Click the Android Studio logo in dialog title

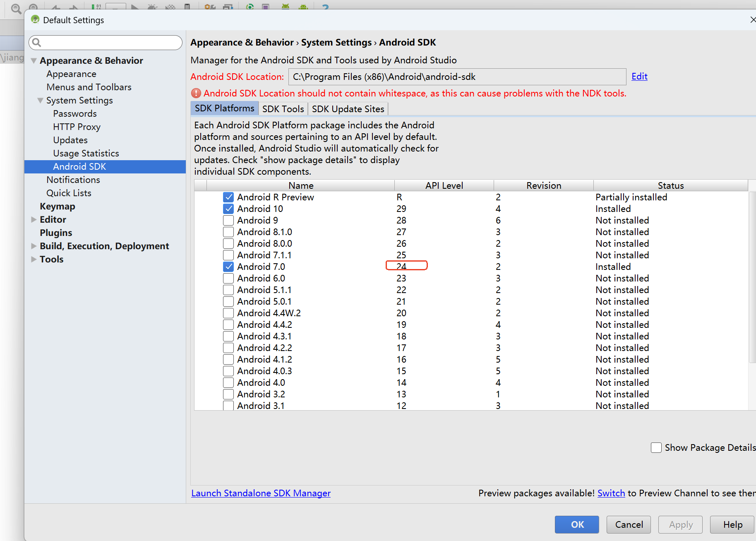(35, 20)
